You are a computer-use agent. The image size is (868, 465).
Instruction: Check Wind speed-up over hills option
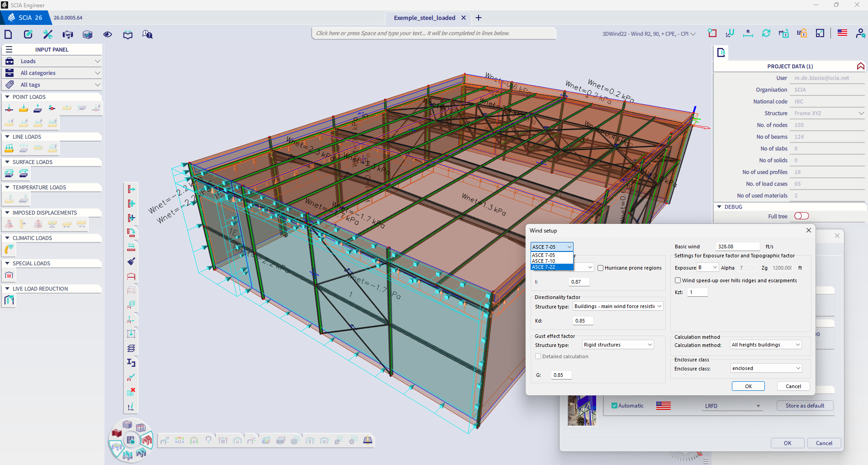click(x=678, y=280)
